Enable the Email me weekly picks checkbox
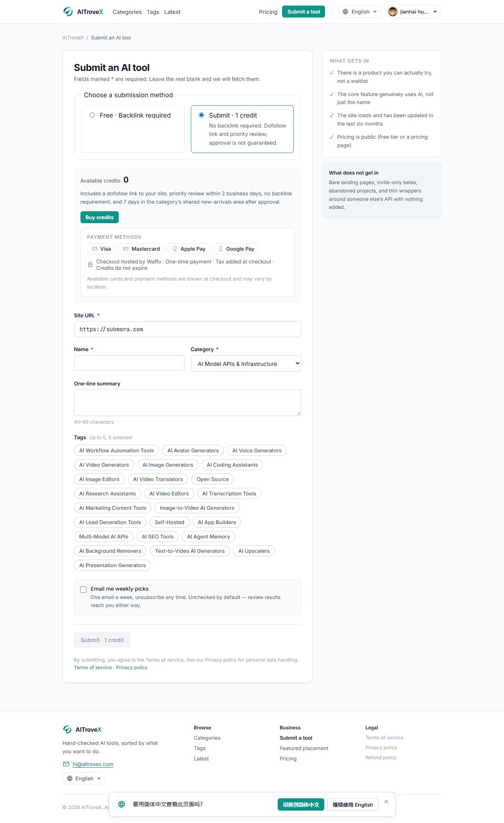This screenshot has width=504, height=823. 83,589
